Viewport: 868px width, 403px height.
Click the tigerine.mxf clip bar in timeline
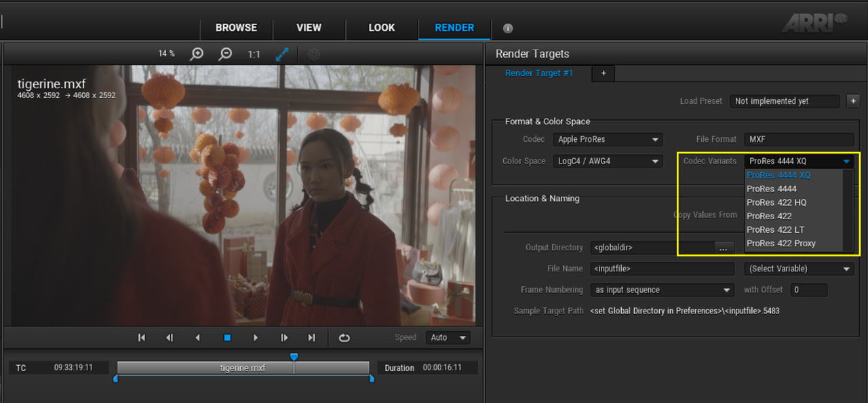[243, 368]
